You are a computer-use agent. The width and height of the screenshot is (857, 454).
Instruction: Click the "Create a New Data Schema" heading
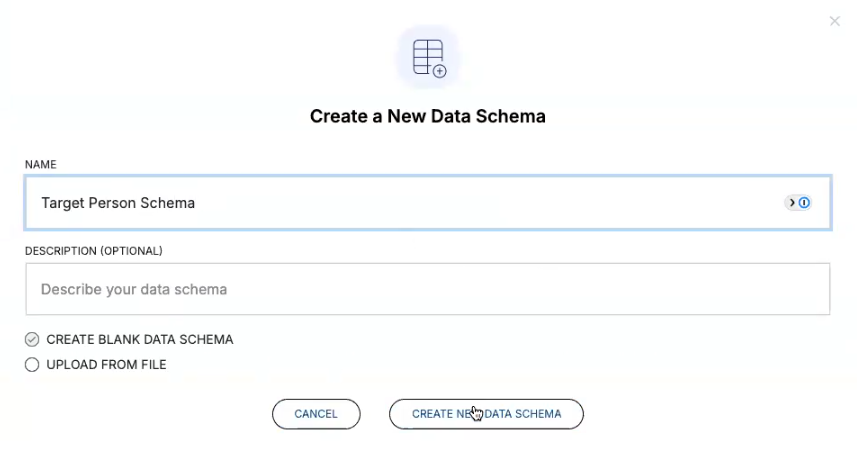click(x=427, y=116)
